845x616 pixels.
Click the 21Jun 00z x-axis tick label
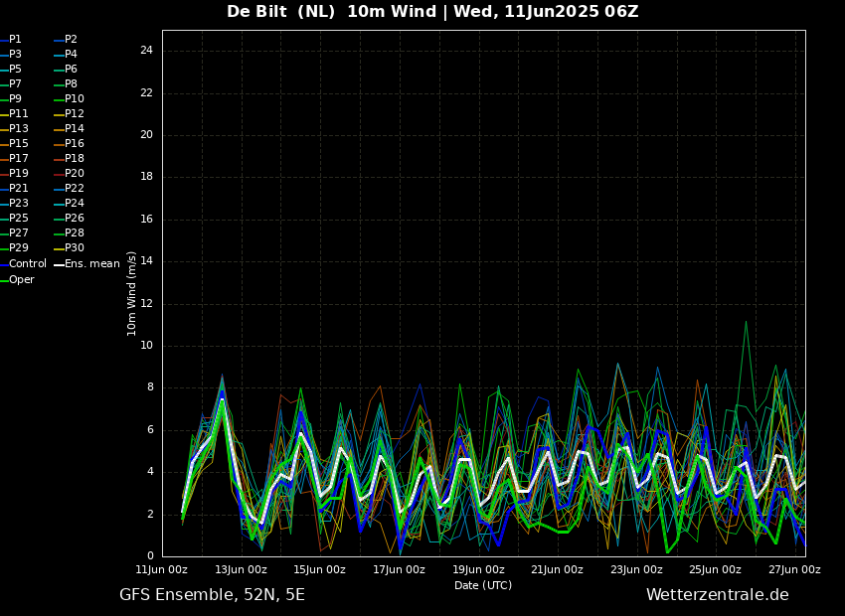pos(557,570)
